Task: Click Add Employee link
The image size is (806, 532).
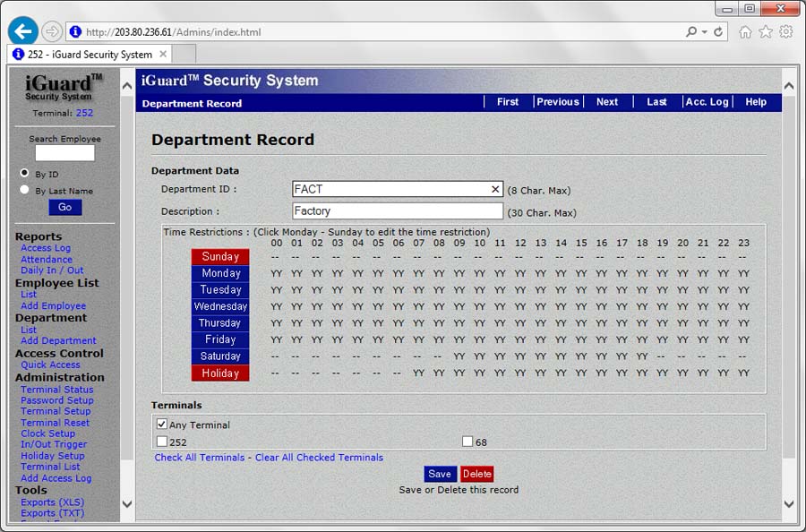Action: tap(54, 305)
